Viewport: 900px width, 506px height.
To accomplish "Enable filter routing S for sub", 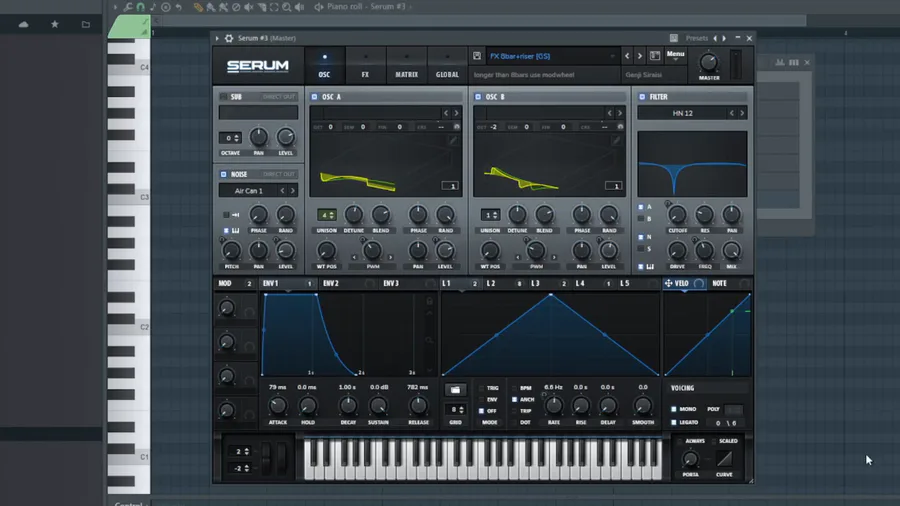I will point(641,249).
